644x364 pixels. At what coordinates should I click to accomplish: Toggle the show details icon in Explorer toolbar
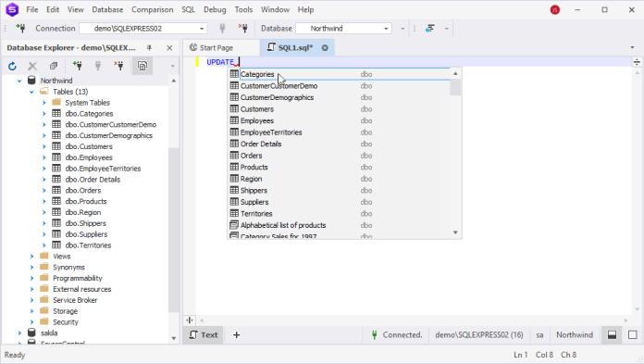[142, 66]
